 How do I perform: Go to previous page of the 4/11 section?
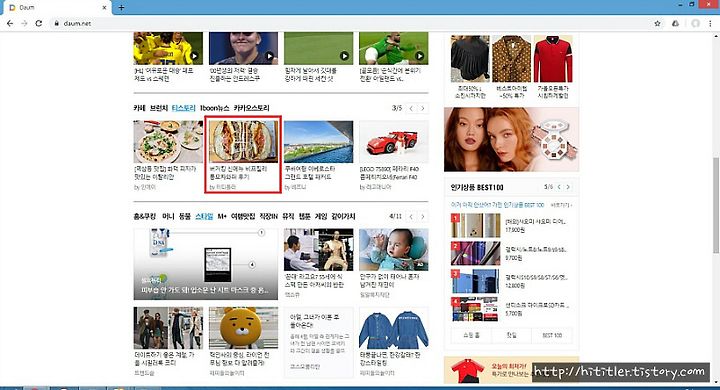pyautogui.click(x=411, y=216)
